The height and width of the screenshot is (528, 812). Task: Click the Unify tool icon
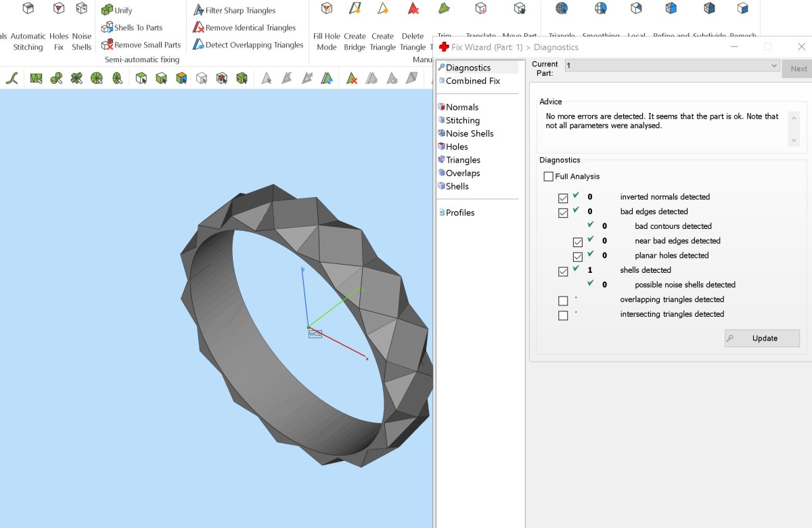click(107, 10)
